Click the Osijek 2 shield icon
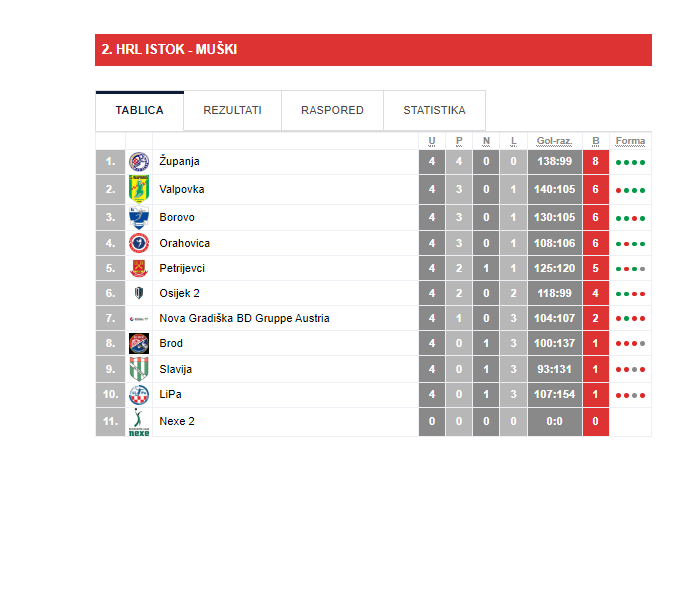This screenshot has height=613, width=685. pyautogui.click(x=139, y=293)
